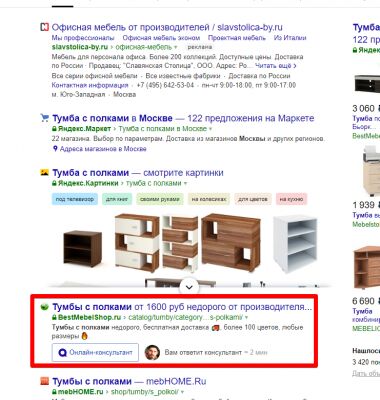Open right sidebar black TV stand product image
The height and width of the screenshot is (400, 380).
[367, 83]
